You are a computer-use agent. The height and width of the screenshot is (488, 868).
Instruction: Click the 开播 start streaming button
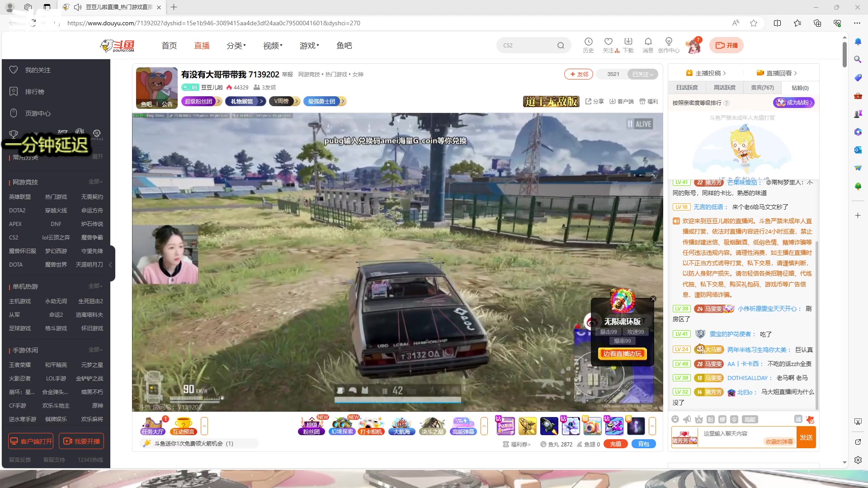726,45
